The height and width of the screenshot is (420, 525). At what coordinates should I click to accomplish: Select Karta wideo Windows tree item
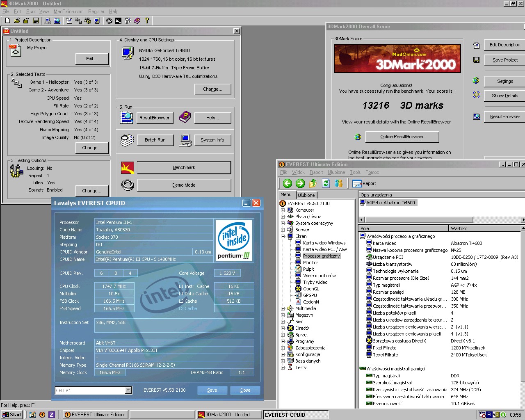pos(324,243)
